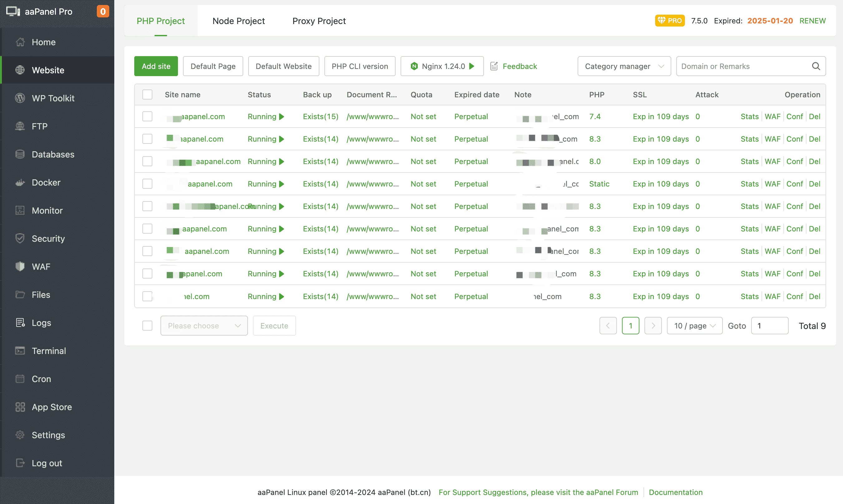Open the WP Toolkit WordPress icon

(20, 98)
